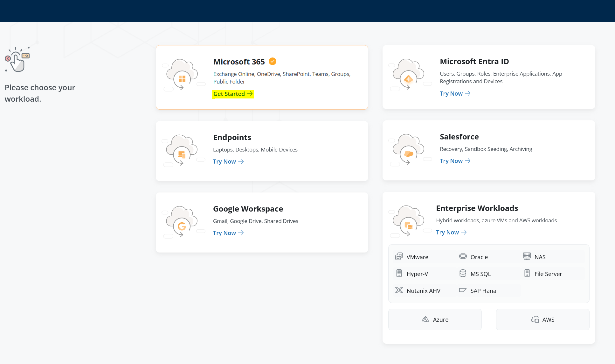Click the Endpoints cloud icon
This screenshot has height=364, width=615.
[x=182, y=150]
